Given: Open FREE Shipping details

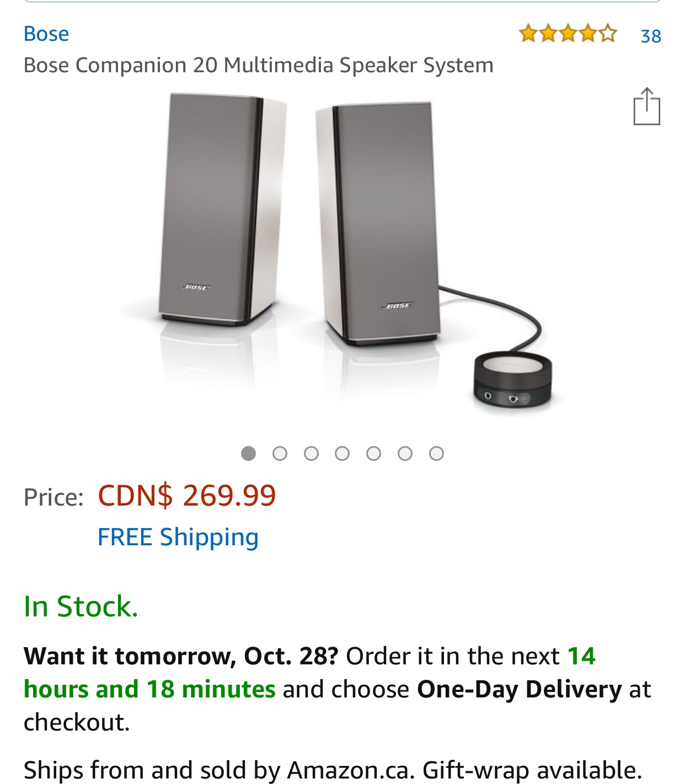Looking at the screenshot, I should 178,537.
